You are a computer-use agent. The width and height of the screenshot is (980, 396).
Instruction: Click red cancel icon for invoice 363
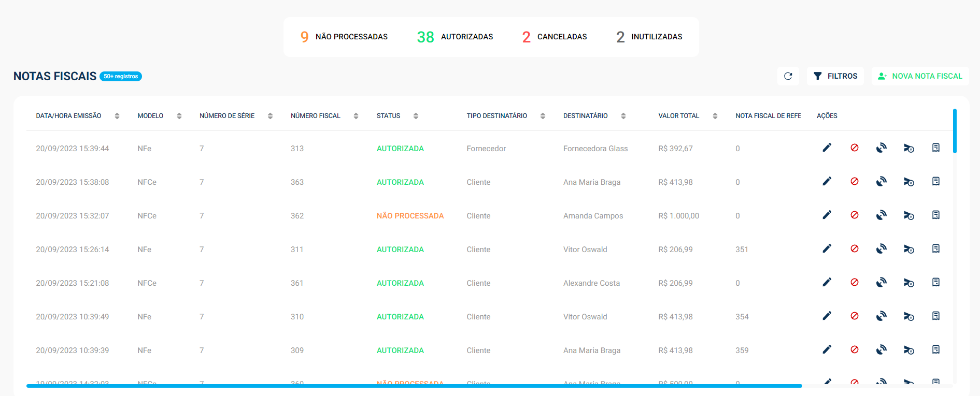click(854, 182)
